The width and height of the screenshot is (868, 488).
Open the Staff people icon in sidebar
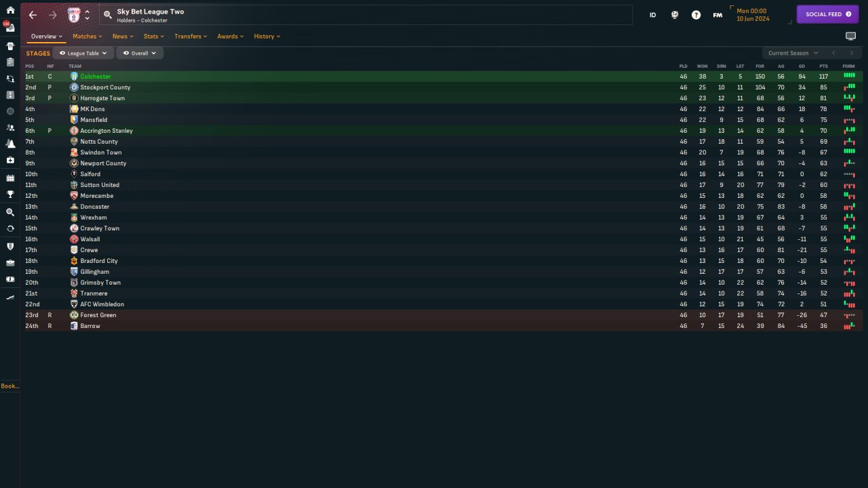click(x=10, y=127)
